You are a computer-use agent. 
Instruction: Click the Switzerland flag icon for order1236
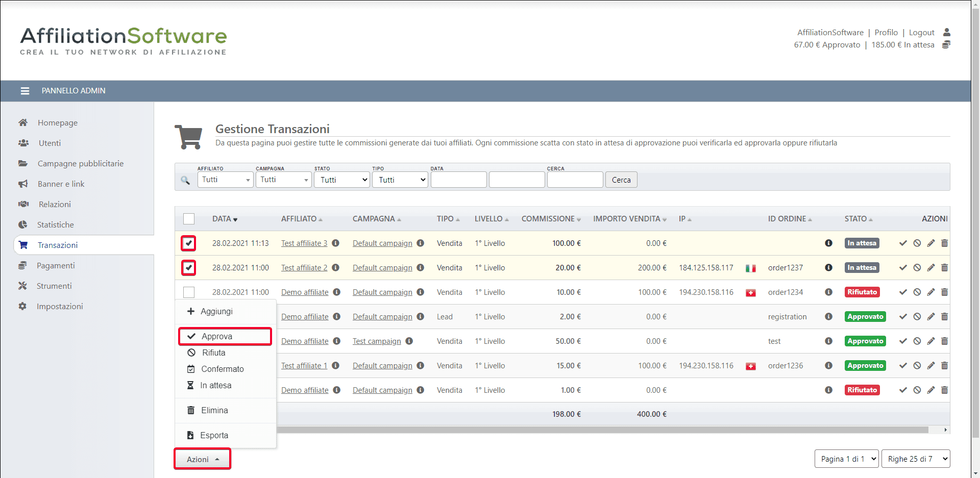pyautogui.click(x=750, y=366)
